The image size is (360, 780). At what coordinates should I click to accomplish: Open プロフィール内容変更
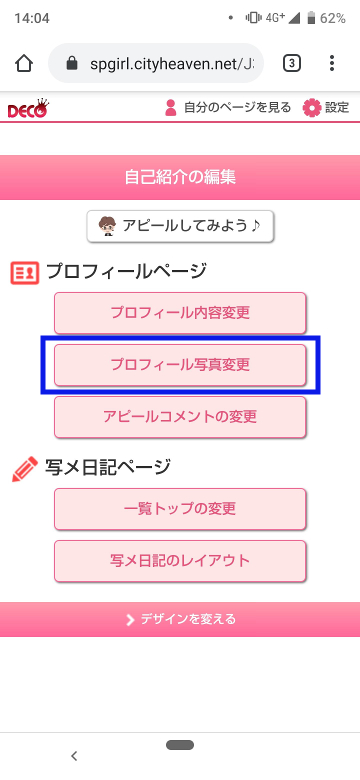click(x=180, y=313)
